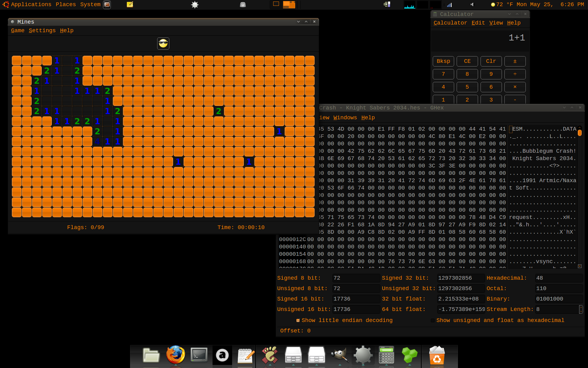The width and height of the screenshot is (588, 368).
Task: Click the ± button in Calculator
Action: click(515, 61)
